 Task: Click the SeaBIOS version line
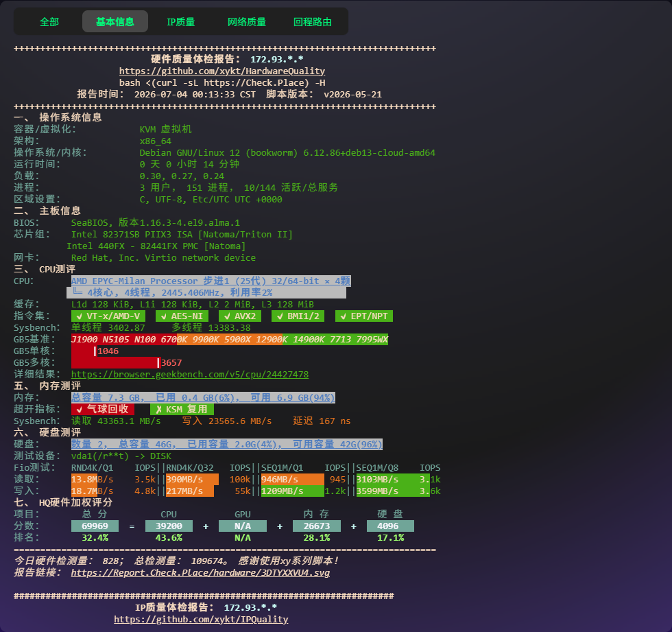coord(156,223)
